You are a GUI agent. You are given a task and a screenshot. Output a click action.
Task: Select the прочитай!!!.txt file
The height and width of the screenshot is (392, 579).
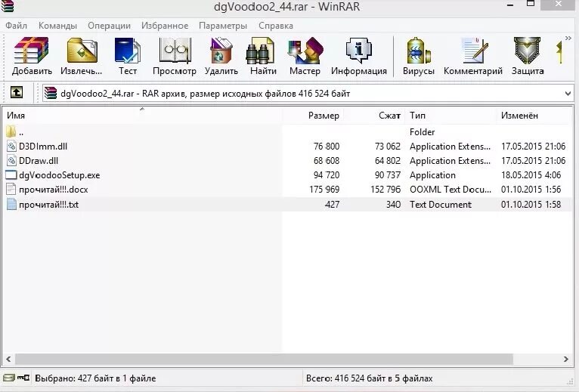pyautogui.click(x=286, y=204)
